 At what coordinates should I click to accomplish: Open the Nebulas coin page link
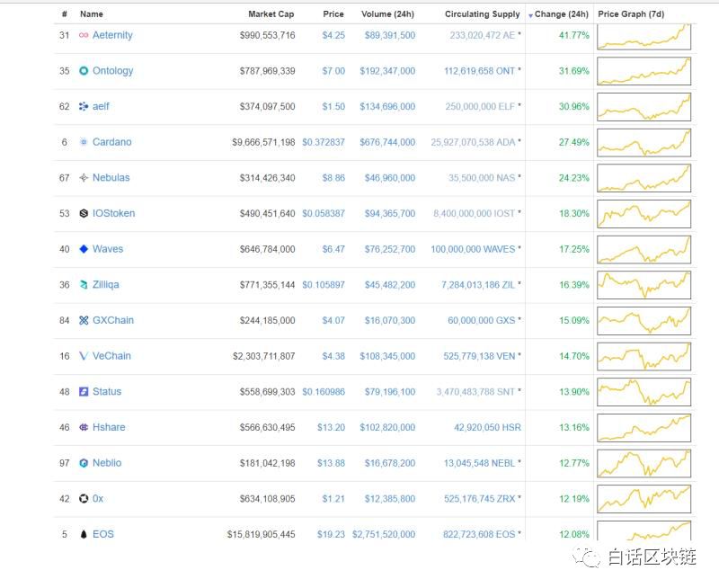pos(111,177)
